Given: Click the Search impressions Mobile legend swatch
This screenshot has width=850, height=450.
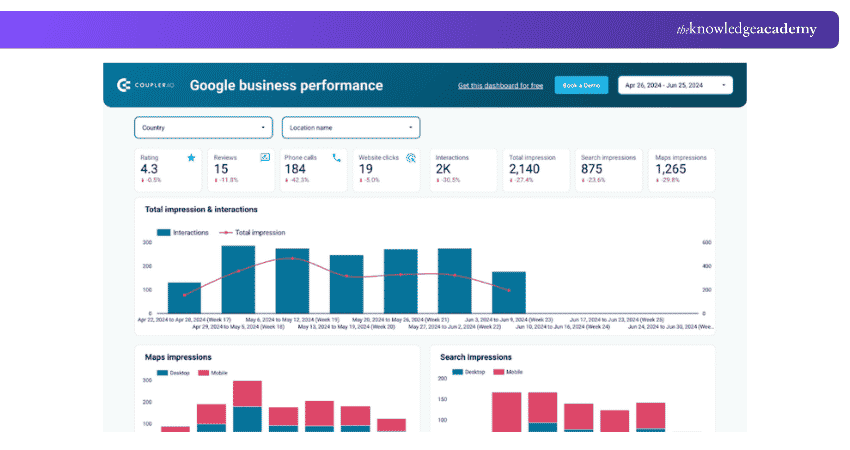Looking at the screenshot, I should pos(499,372).
